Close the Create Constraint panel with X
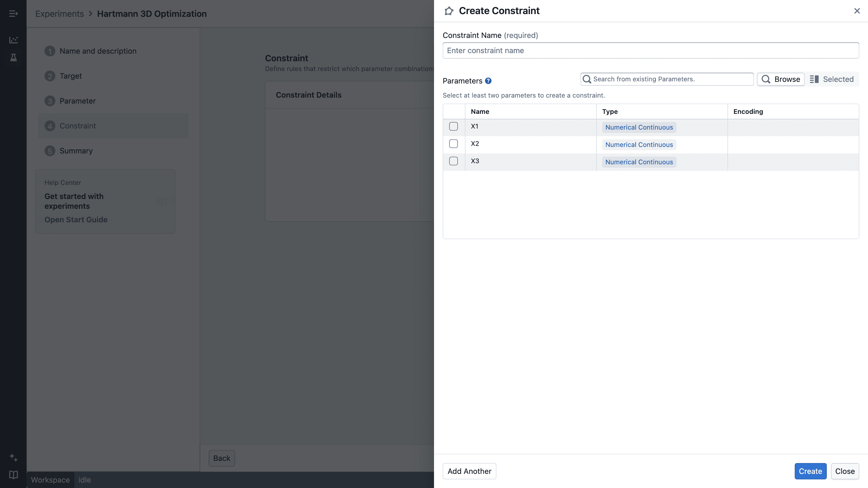 point(857,11)
